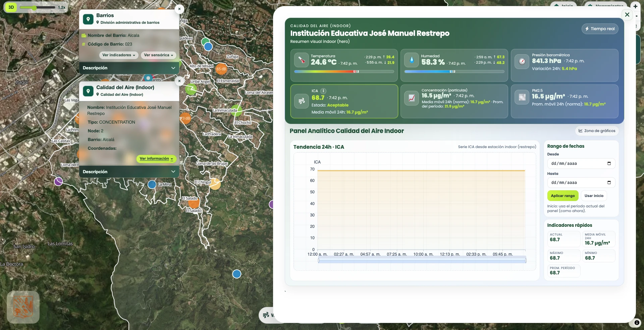Click the 65 dB noise marker on map
Viewport: 644px width, 330px height.
(x=221, y=69)
